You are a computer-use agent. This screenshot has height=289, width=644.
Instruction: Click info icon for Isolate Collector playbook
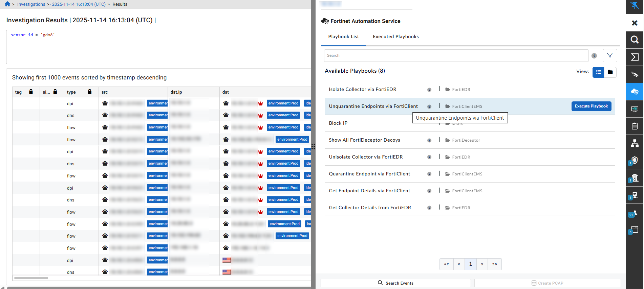(x=429, y=90)
